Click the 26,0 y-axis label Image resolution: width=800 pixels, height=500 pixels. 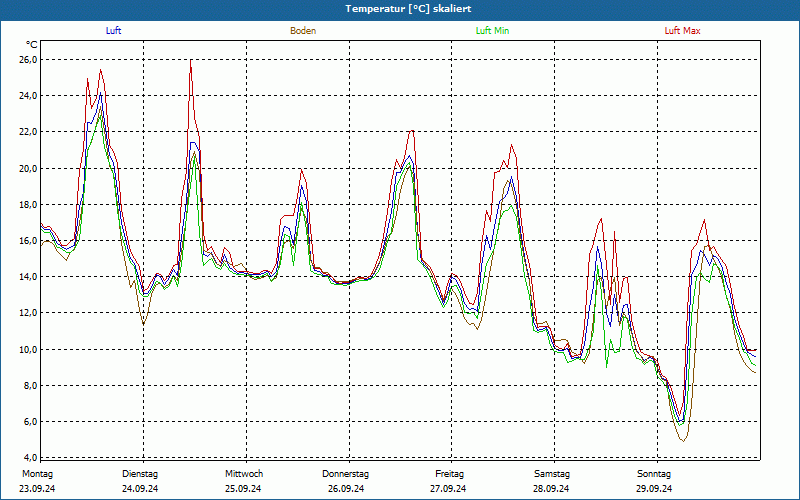coord(30,60)
